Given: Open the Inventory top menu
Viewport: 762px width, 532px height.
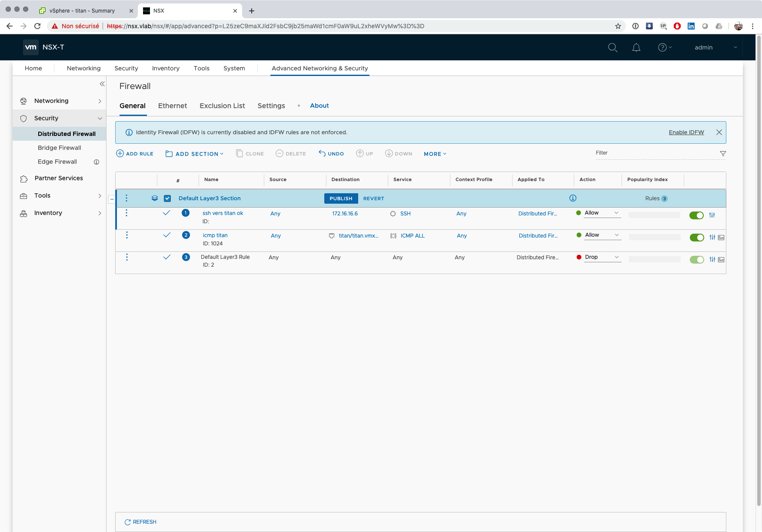Looking at the screenshot, I should point(166,68).
